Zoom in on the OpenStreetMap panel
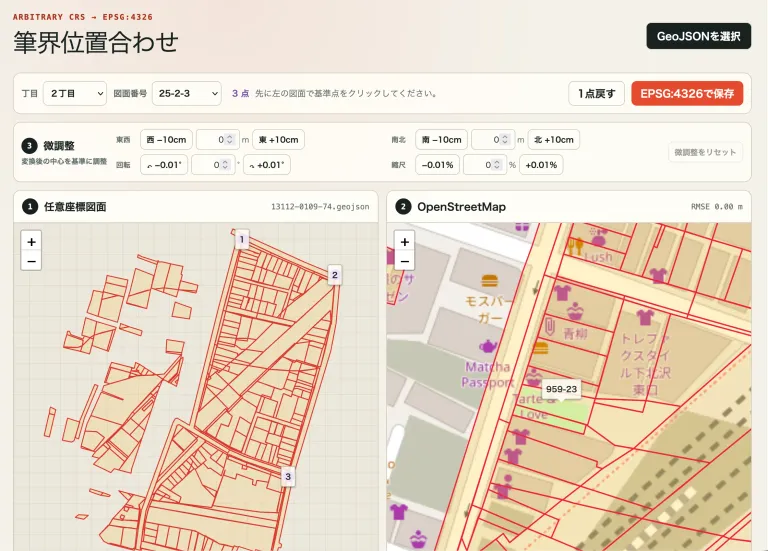 pos(405,241)
